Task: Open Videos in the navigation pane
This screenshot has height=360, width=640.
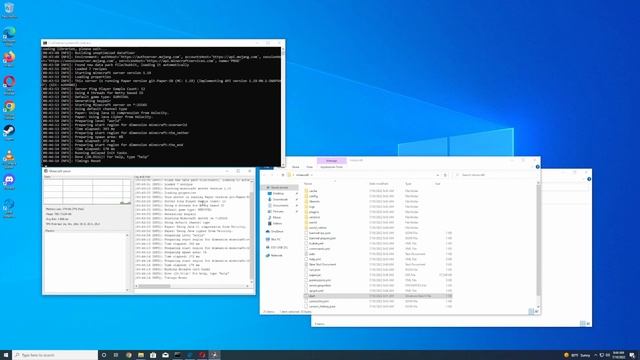Action: pyautogui.click(x=277, y=223)
